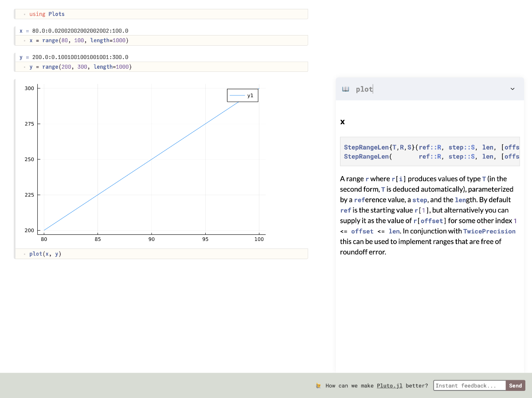Send the feedback with Send button

coord(515,386)
